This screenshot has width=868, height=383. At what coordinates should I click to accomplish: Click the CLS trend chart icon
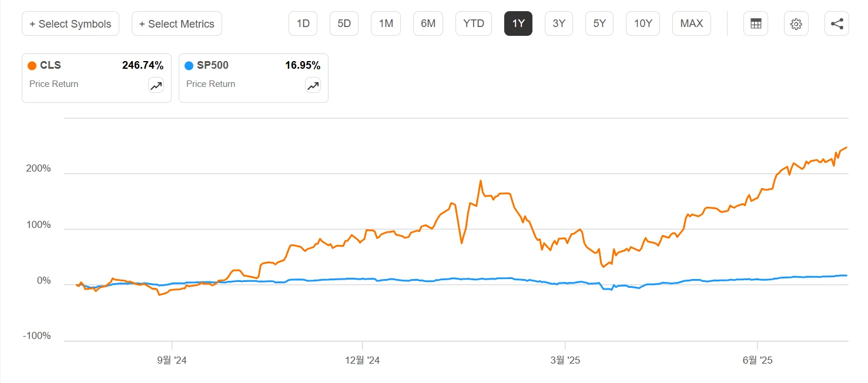coord(156,86)
